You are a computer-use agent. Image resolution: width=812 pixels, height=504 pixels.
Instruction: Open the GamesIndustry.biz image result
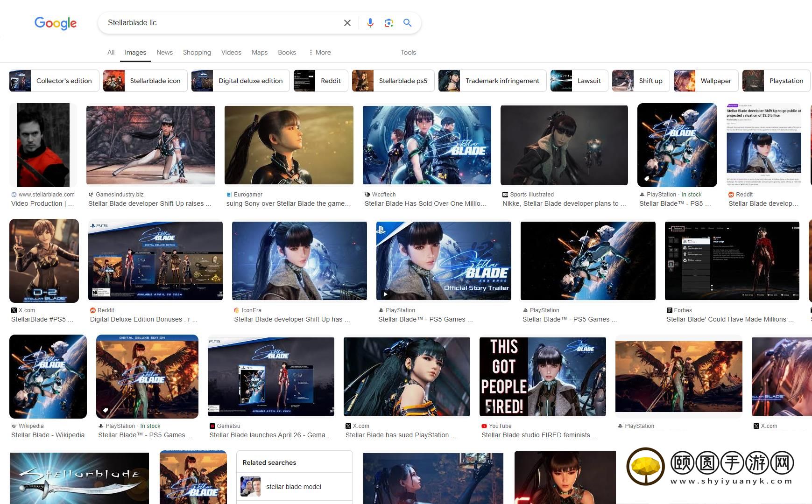(151, 145)
